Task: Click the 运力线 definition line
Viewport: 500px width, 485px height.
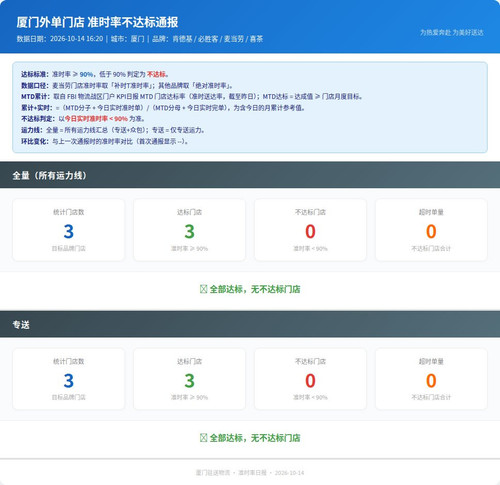Action: tap(113, 130)
